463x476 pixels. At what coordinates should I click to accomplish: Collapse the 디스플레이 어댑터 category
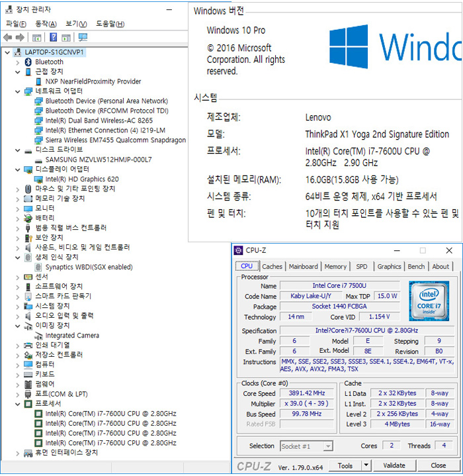click(x=18, y=169)
